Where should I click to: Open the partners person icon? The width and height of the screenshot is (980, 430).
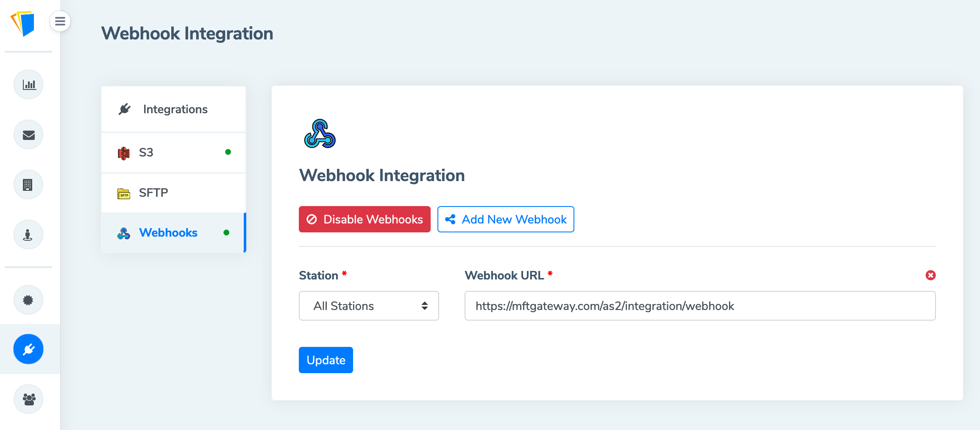tap(28, 235)
